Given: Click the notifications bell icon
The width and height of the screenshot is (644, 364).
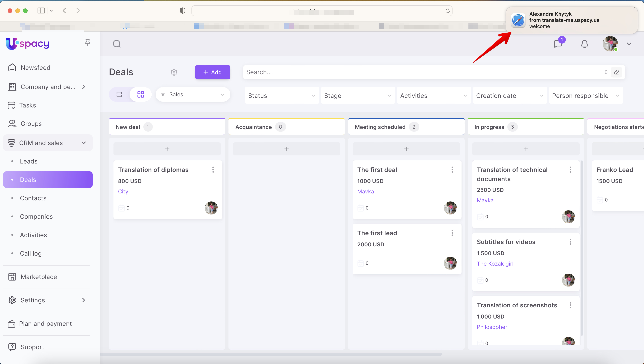Looking at the screenshot, I should pos(584,44).
